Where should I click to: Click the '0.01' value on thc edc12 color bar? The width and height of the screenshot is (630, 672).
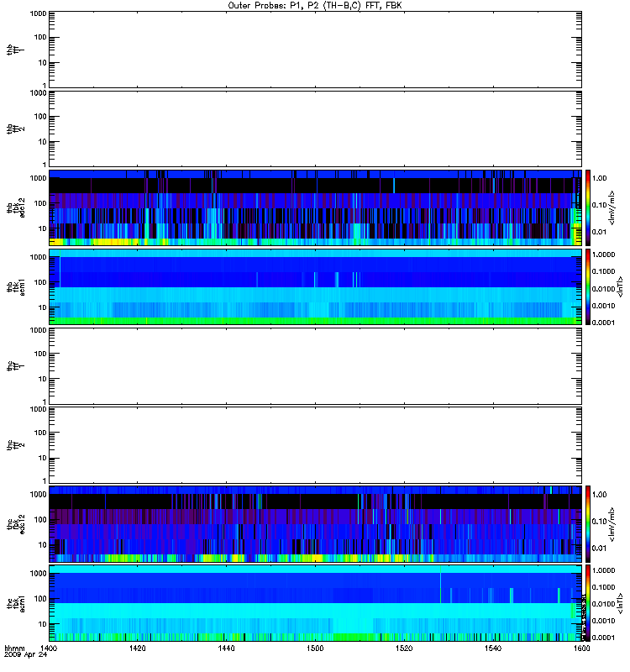(x=599, y=549)
